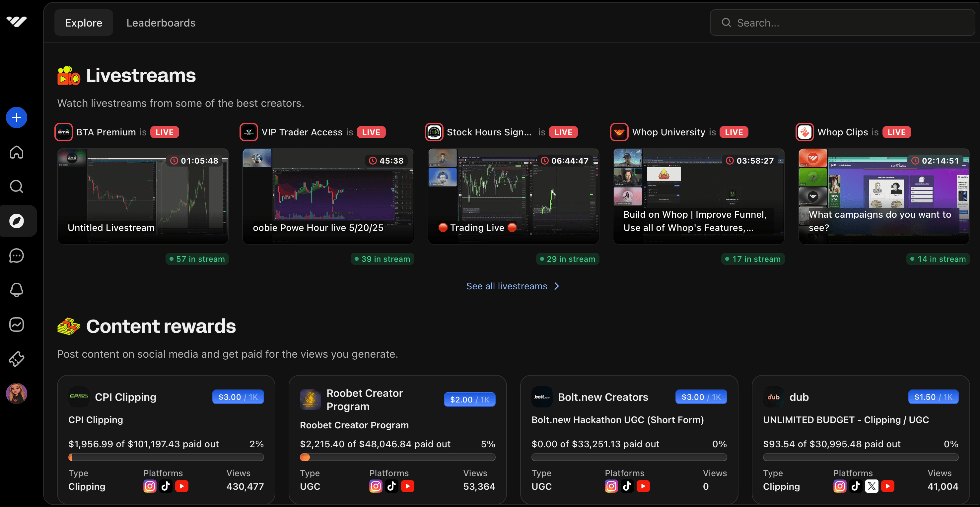Open the Home icon in sidebar

16,152
